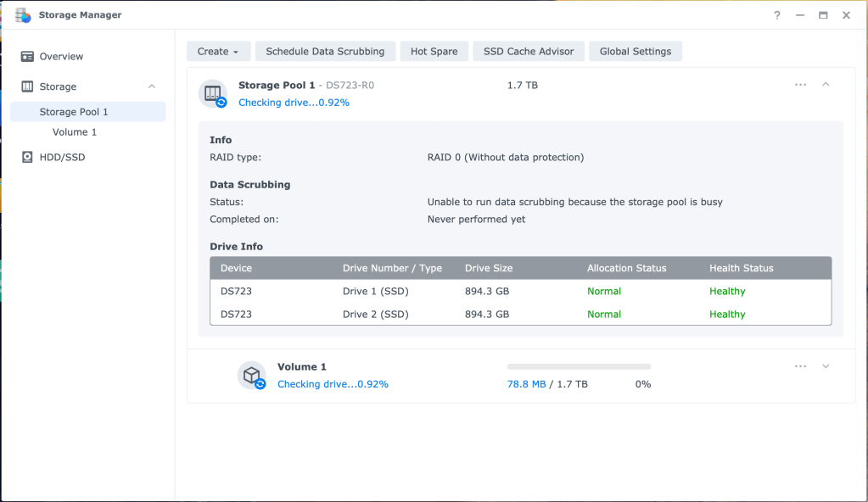Click the HDD/SSD drive icon
Screen dimensions: 868x502
[27, 157]
